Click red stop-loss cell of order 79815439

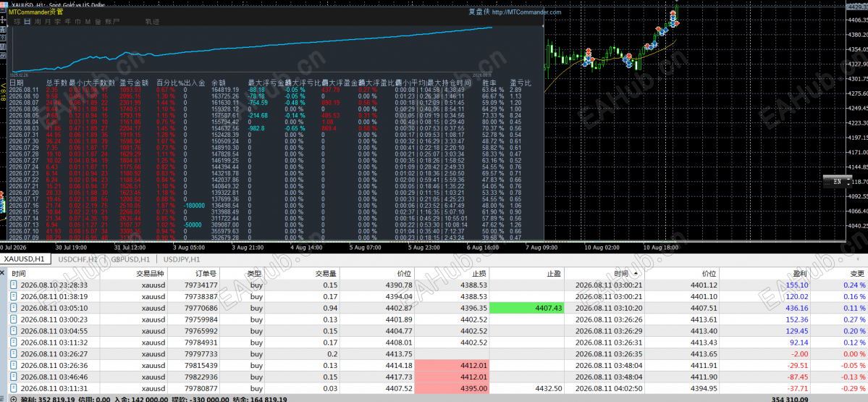click(452, 366)
